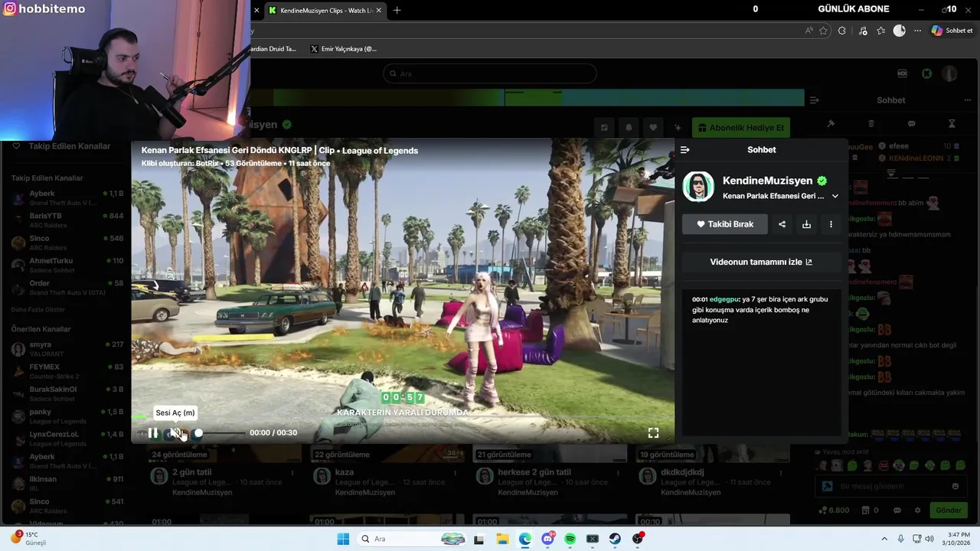Select Ayberk channel with 1,1 B viewers

[67, 198]
